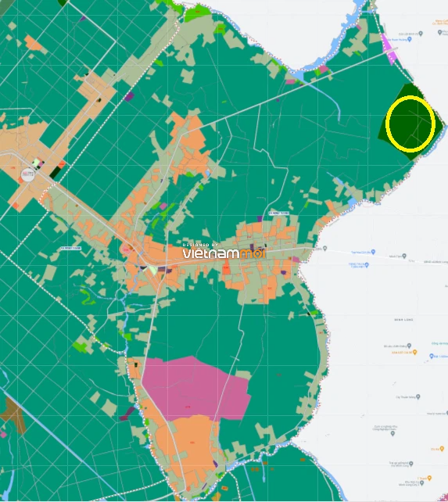Click the Thuận Hưng gray location pin
448x502 pixels.
coord(418,396)
